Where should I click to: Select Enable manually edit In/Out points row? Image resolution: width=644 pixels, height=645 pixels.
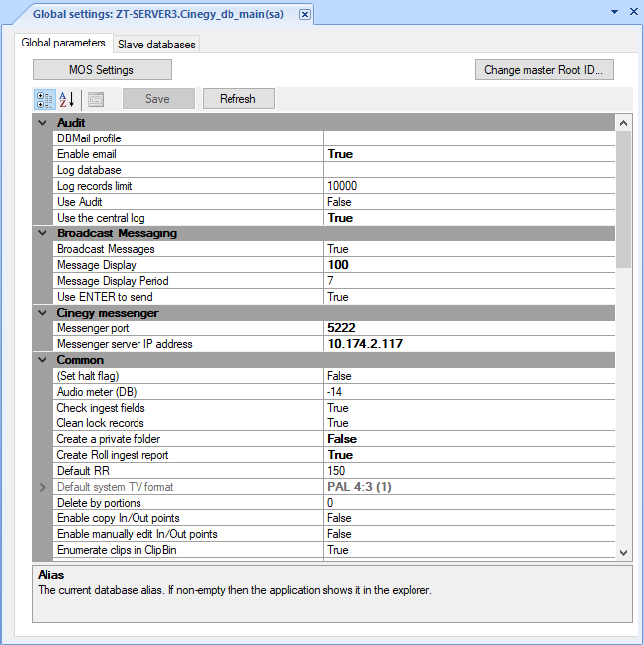click(x=334, y=534)
